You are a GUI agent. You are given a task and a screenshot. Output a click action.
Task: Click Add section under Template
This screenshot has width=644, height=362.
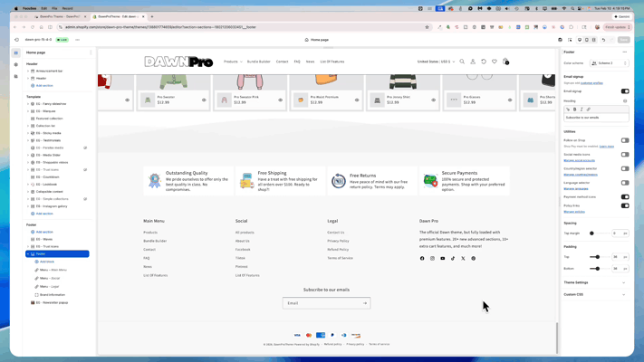(x=44, y=214)
